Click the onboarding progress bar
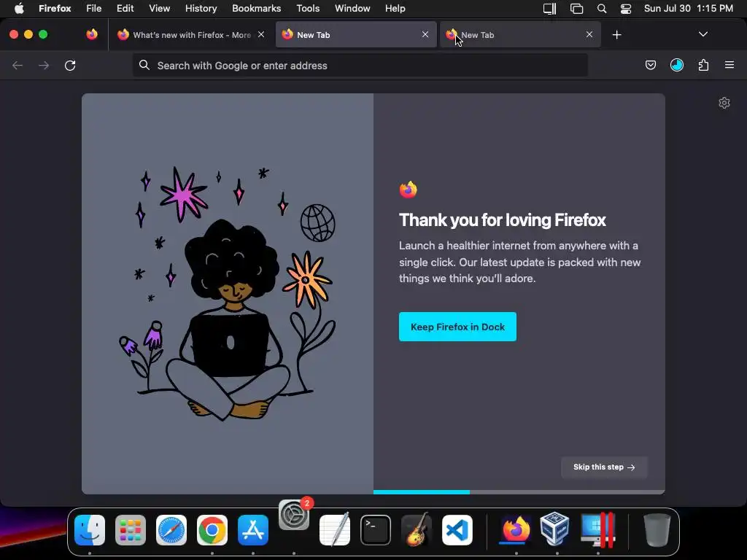 pos(519,492)
